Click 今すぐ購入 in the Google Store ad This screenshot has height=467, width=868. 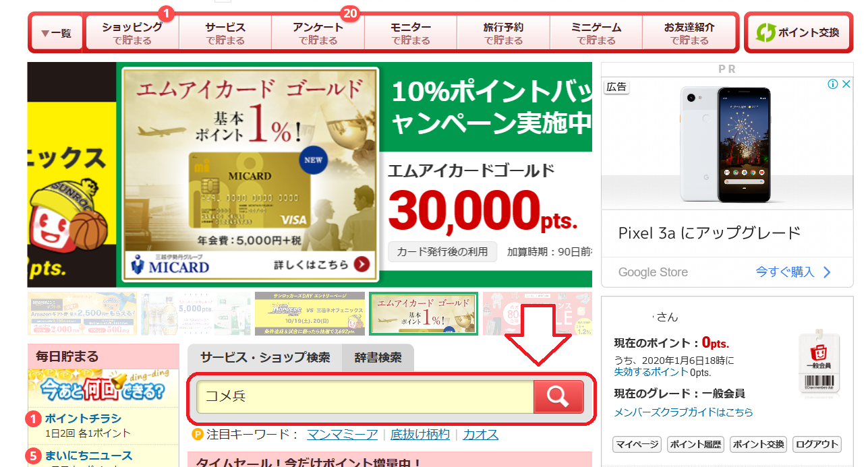(x=784, y=272)
